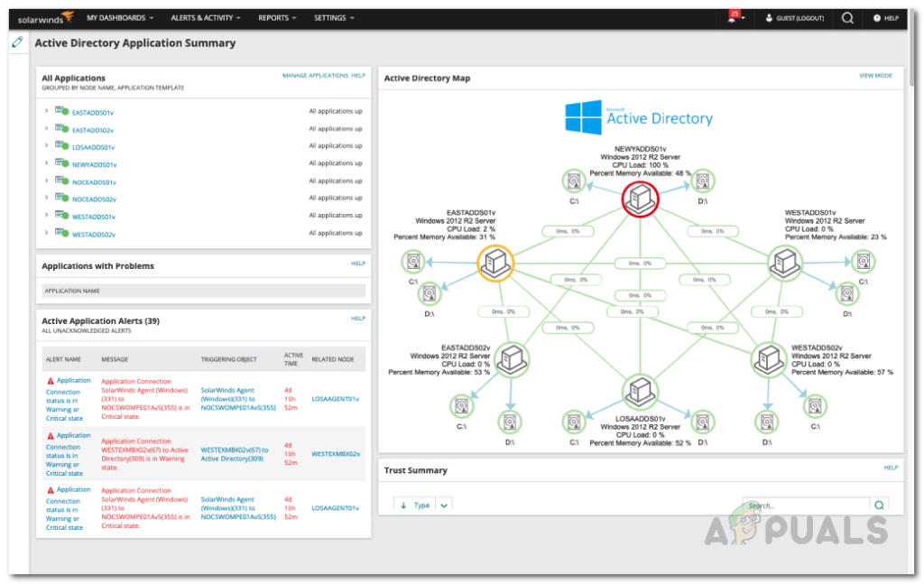Click the LOSAAGENT01v related node link
The height and width of the screenshot is (584, 924).
coord(332,398)
